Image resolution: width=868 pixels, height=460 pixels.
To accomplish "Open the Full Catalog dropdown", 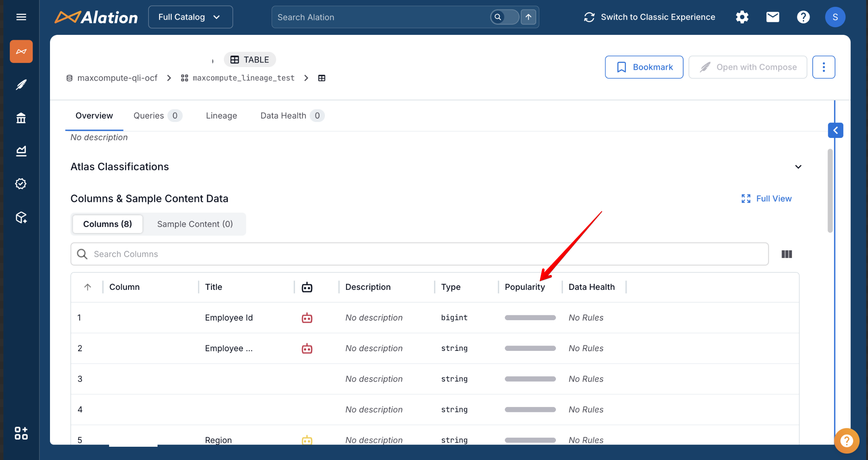I will [x=190, y=17].
